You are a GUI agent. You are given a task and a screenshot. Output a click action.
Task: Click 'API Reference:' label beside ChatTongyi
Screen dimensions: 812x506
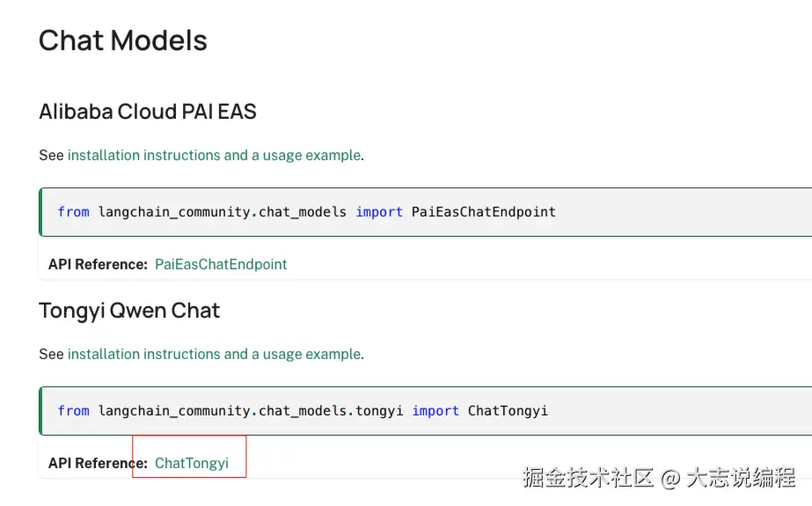98,463
